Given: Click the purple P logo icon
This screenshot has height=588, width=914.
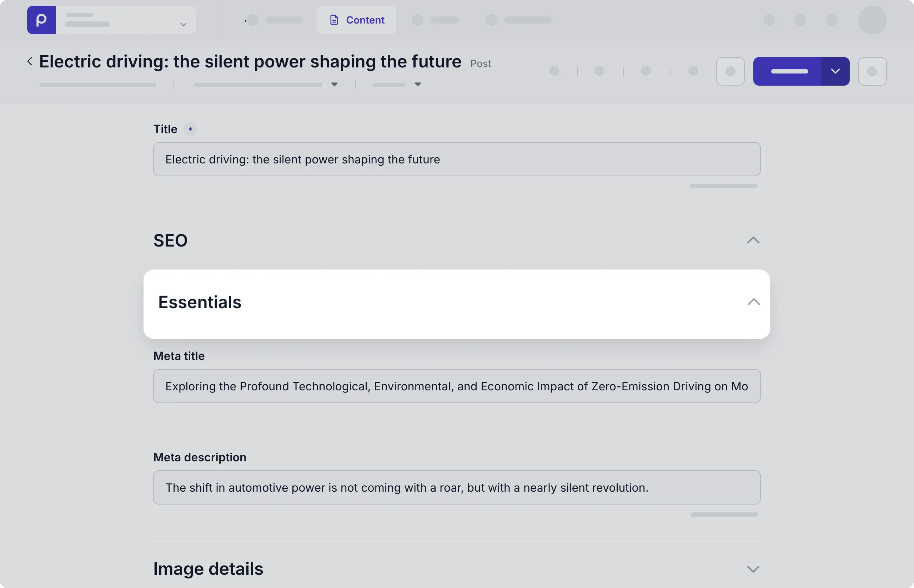Looking at the screenshot, I should tap(41, 20).
